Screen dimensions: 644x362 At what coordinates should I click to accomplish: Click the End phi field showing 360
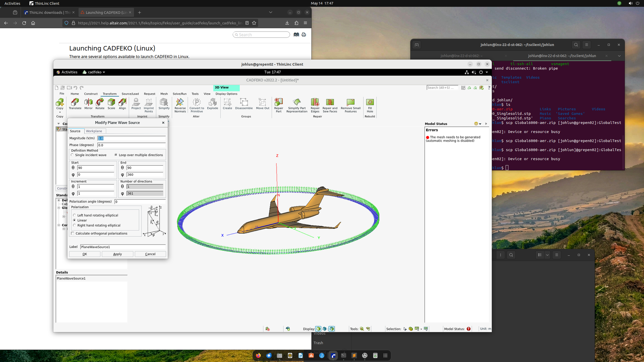coord(145,175)
